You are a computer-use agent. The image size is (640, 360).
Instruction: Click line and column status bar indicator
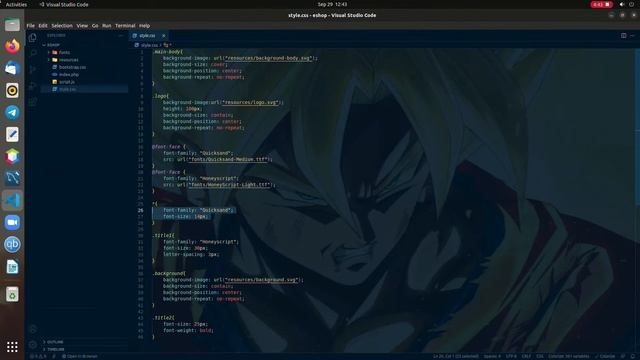pos(456,356)
